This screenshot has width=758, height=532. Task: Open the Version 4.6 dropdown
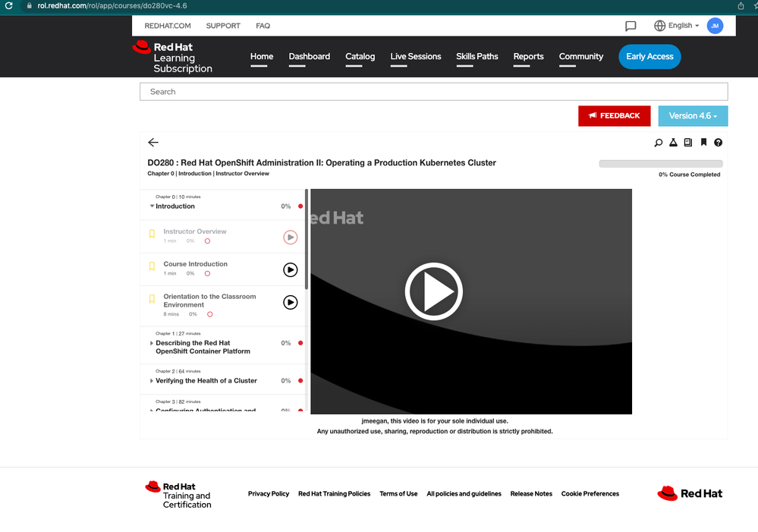pos(693,116)
